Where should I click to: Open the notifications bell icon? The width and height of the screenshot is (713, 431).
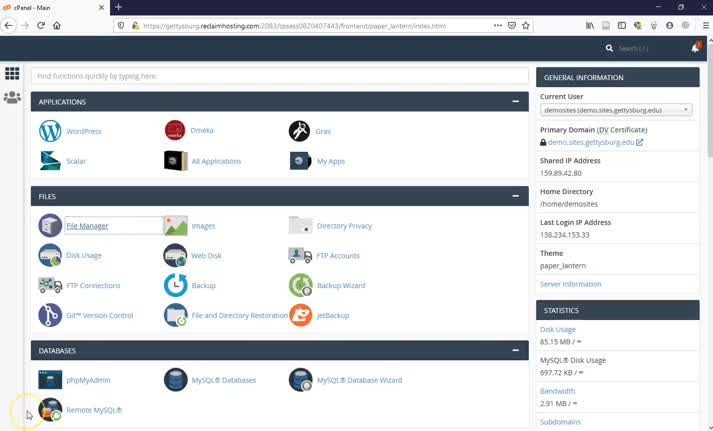point(696,47)
